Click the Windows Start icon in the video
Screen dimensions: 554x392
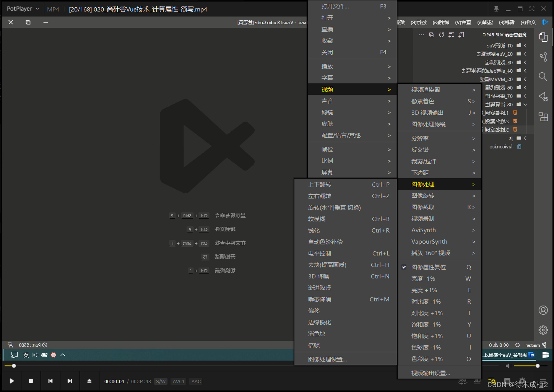pyautogui.click(x=546, y=355)
